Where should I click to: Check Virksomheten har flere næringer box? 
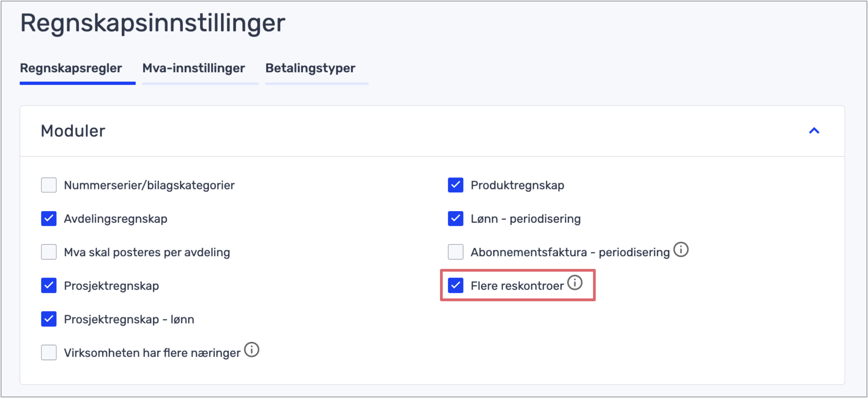(x=49, y=353)
